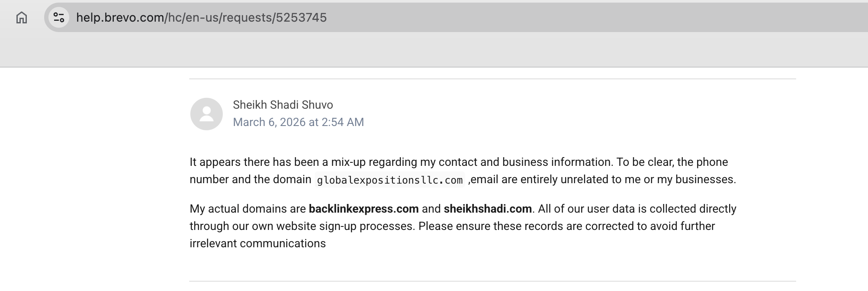
Task: Click the author name Sheikh Shadi Shuvo
Action: 283,105
